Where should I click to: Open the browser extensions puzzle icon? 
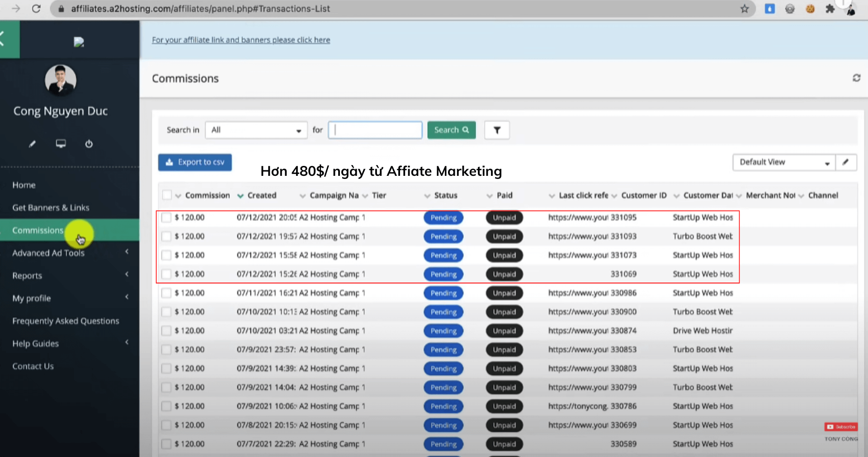point(830,9)
